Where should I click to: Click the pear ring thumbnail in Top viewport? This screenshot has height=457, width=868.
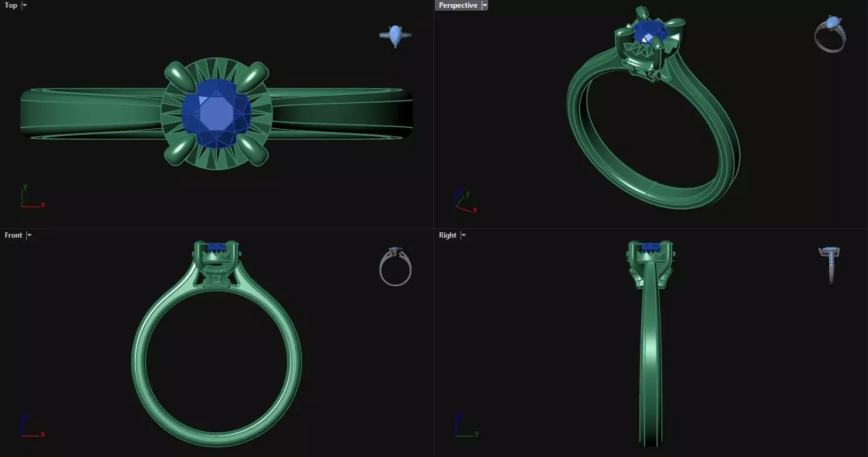tap(396, 36)
